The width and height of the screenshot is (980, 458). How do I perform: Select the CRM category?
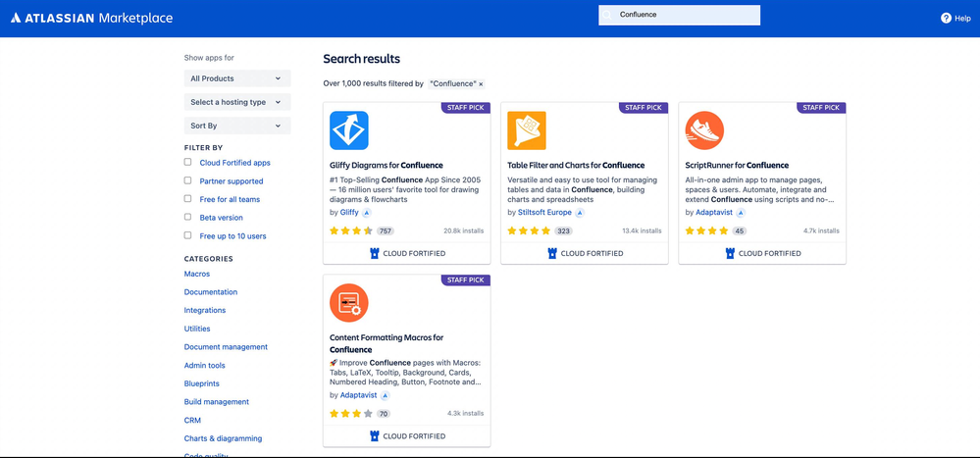point(192,420)
